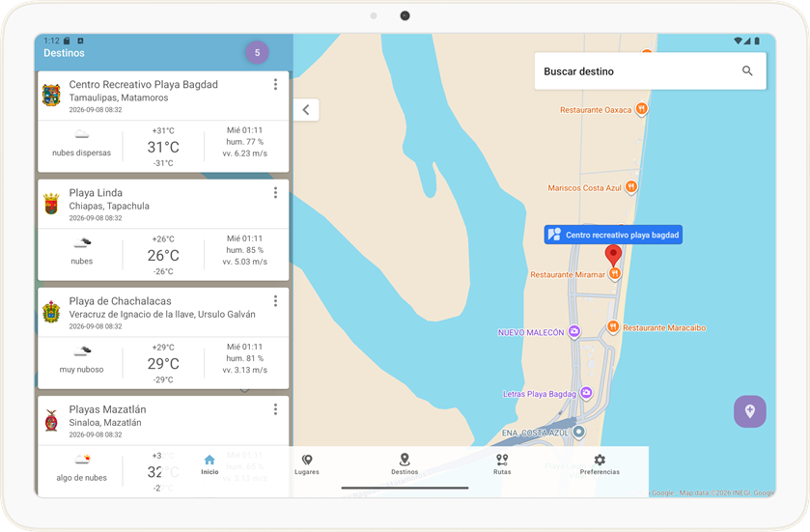Click the Tamaulipas coat of arms icon

point(51,96)
